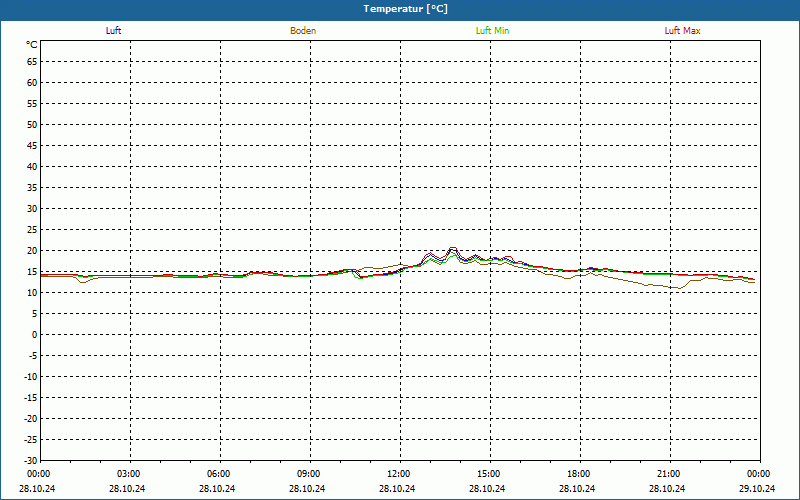Click the 15:00 time axis label

[489, 474]
